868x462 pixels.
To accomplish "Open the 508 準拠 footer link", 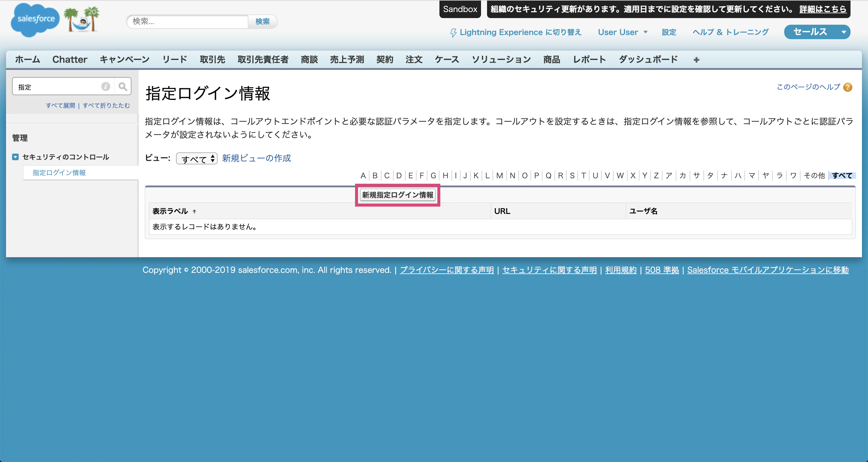I will (x=662, y=270).
